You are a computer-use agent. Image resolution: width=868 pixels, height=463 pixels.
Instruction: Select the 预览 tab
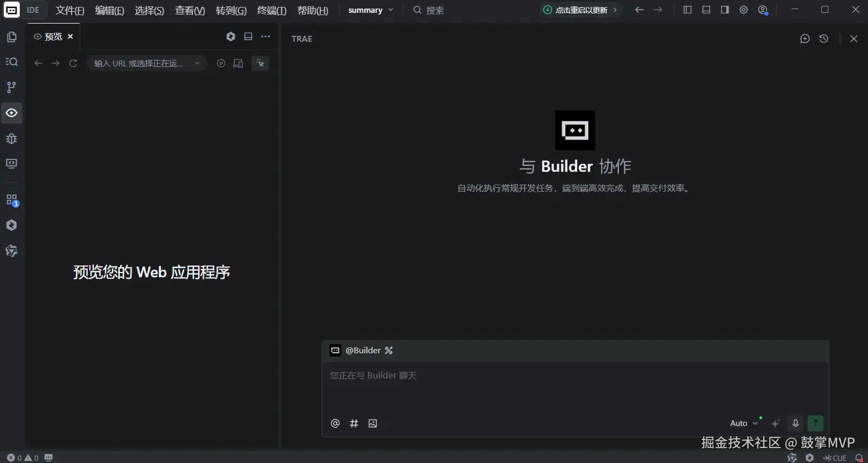pyautogui.click(x=53, y=36)
